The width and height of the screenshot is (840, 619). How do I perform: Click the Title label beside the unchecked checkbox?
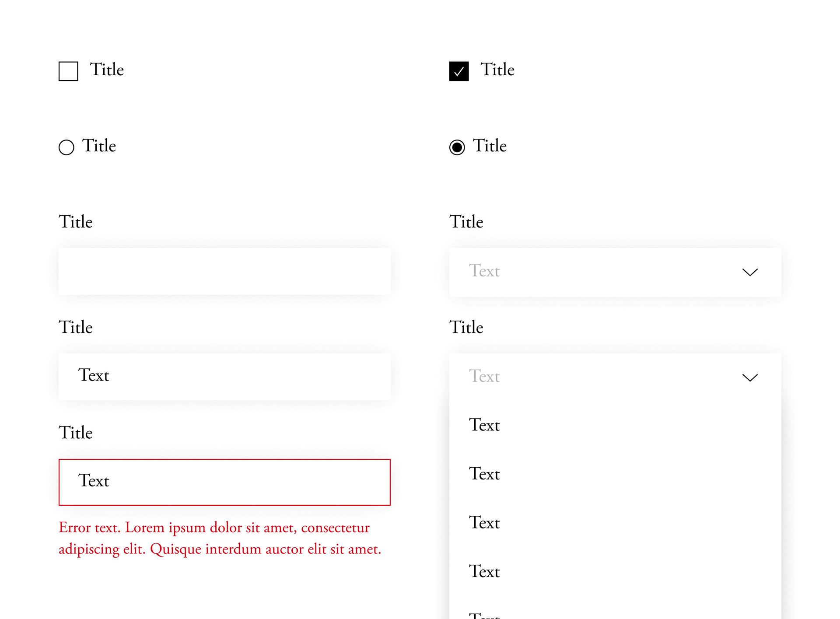107,70
